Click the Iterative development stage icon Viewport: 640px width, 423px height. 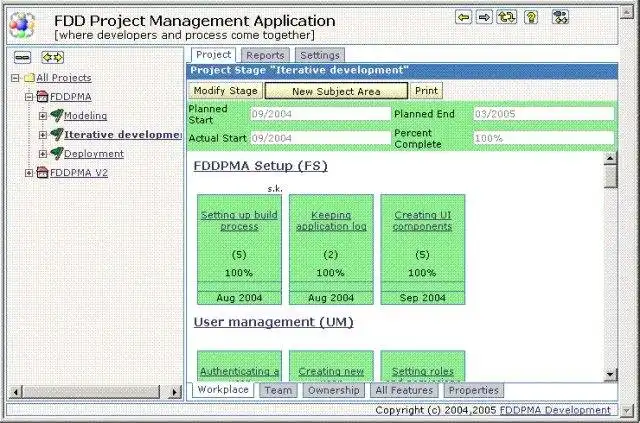57,135
